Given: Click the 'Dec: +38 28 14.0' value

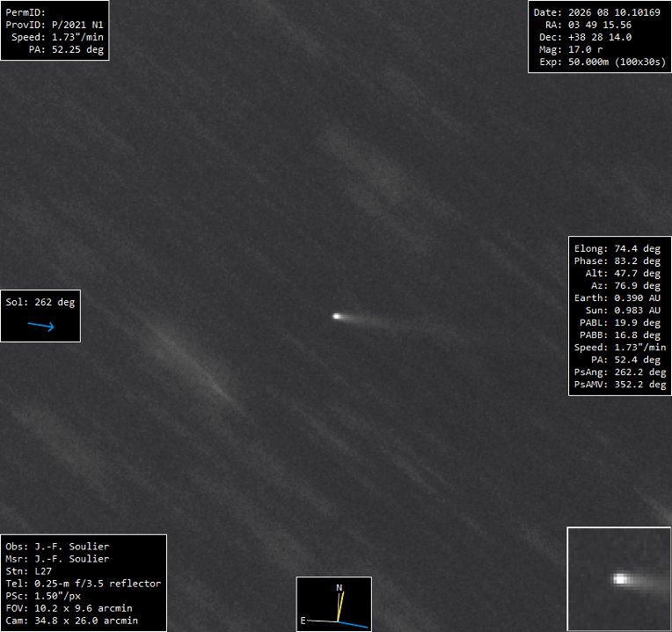Looking at the screenshot, I should pyautogui.click(x=585, y=37).
